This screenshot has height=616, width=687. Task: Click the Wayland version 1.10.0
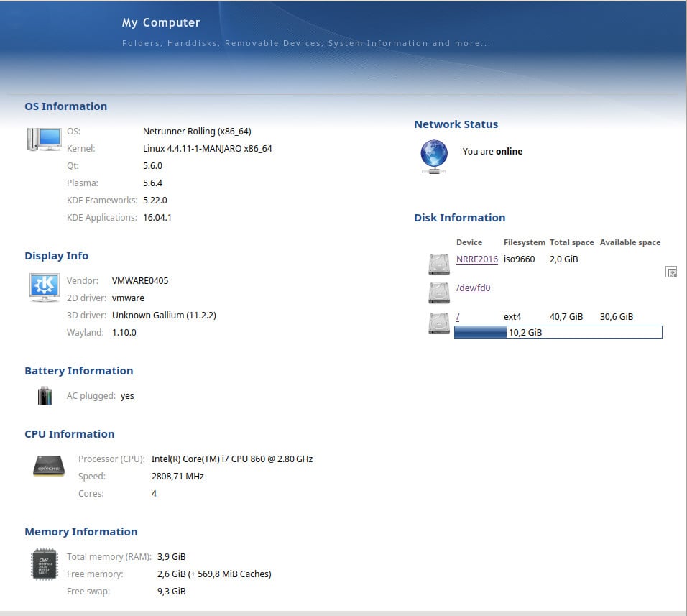124,333
